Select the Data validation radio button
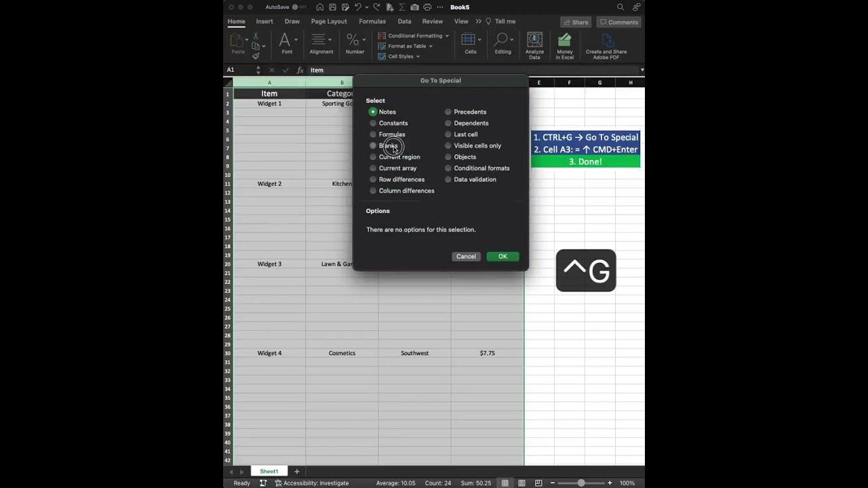This screenshot has height=488, width=868. click(448, 180)
